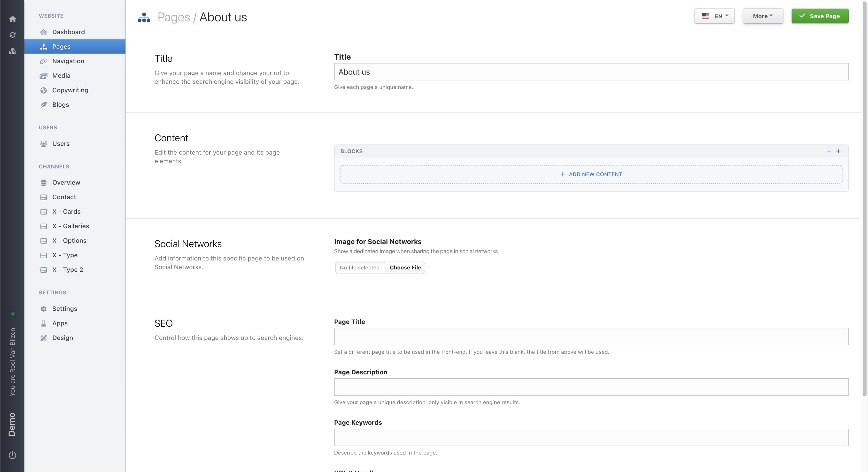
Task: Open the Design brush icon
Action: click(x=44, y=338)
